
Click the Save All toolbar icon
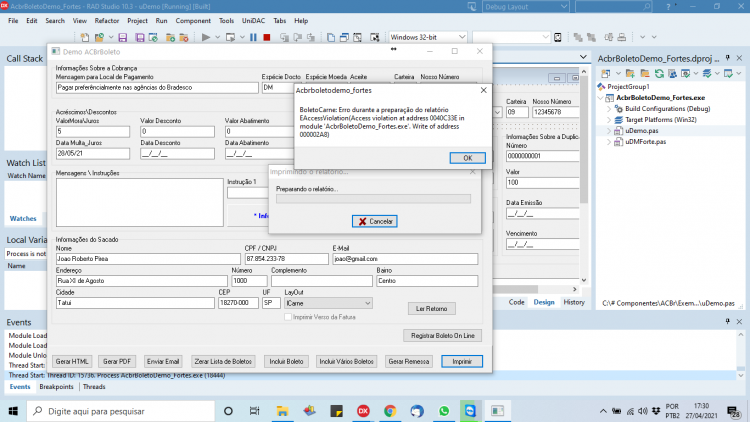(x=140, y=37)
